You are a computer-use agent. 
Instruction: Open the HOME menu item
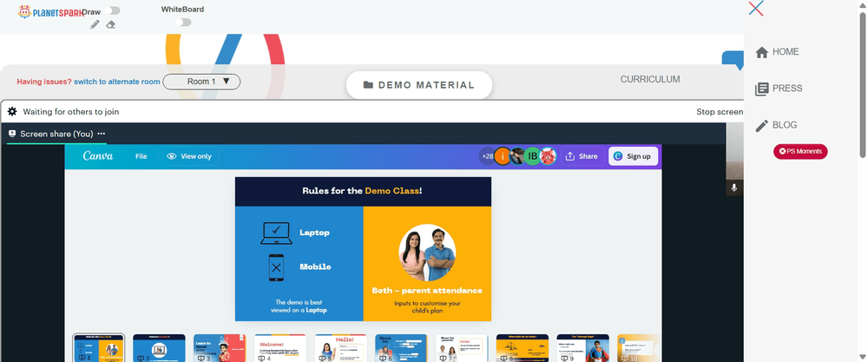click(777, 51)
